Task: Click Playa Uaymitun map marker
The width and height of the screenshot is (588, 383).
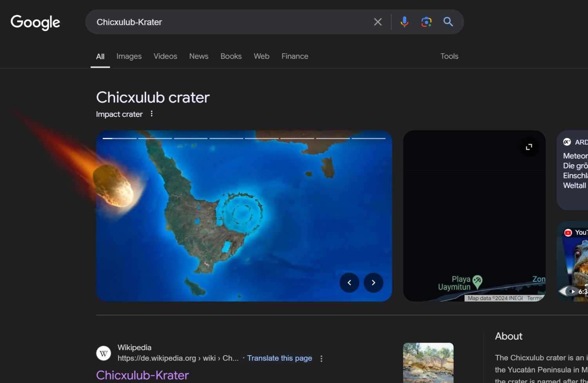Action: pyautogui.click(x=477, y=281)
